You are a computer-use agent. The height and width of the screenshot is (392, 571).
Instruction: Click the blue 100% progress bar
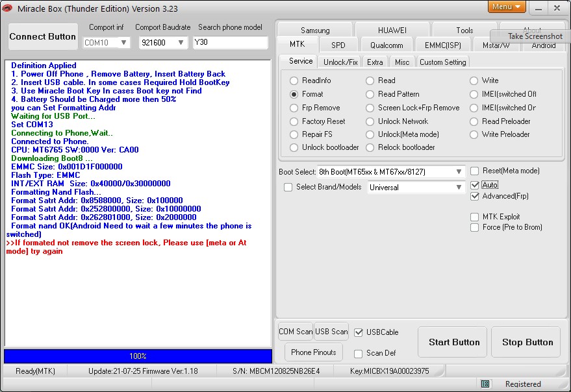(x=138, y=356)
